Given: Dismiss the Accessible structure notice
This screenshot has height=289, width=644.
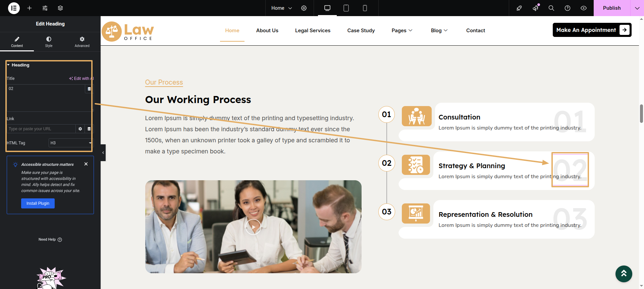Looking at the screenshot, I should pos(86,164).
